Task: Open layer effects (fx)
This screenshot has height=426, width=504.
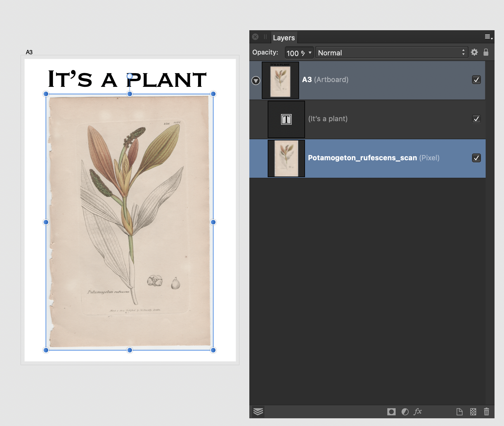Action: click(418, 411)
